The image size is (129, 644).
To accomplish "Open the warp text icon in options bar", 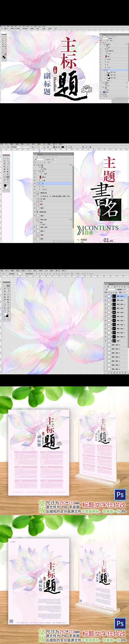I will (67, 147).
